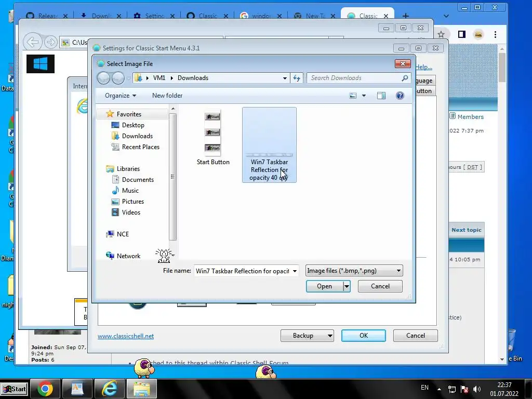Show hidden system tray icons

tap(439, 389)
